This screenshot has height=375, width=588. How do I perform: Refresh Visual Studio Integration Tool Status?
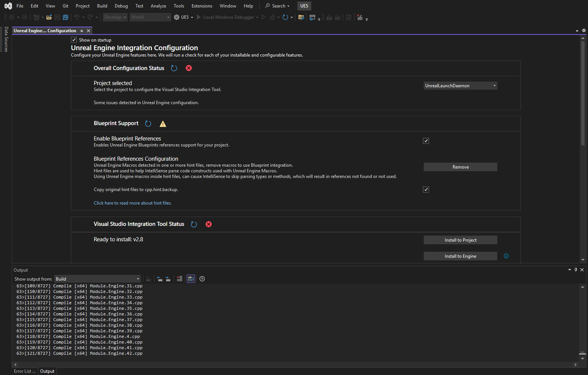[x=194, y=224]
